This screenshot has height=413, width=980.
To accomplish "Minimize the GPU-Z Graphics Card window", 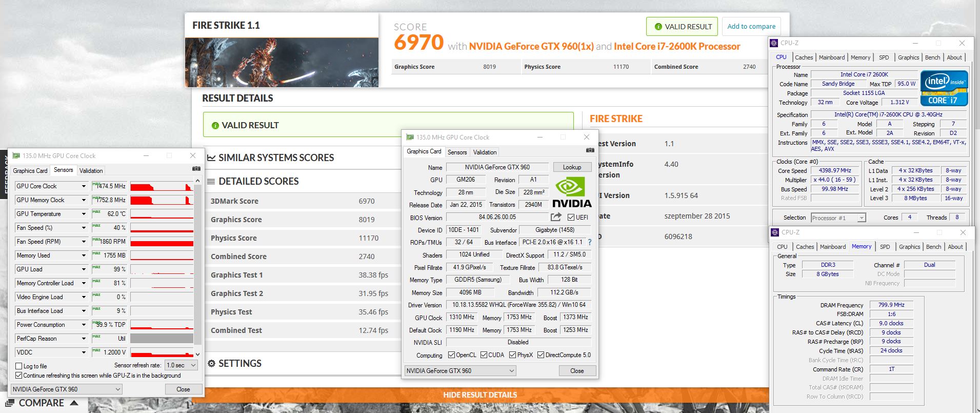I will pos(540,137).
